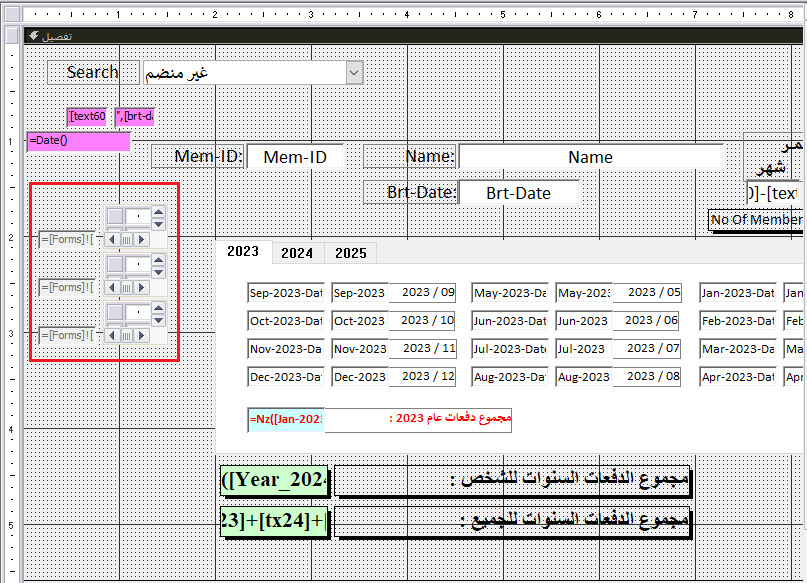Click the Detail section header arrow icon
Screen dimensions: 807x583
32,35
